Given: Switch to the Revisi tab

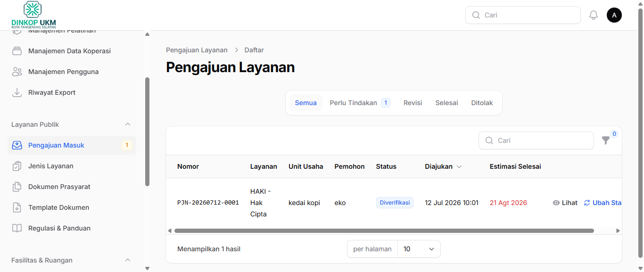Looking at the screenshot, I should [413, 103].
